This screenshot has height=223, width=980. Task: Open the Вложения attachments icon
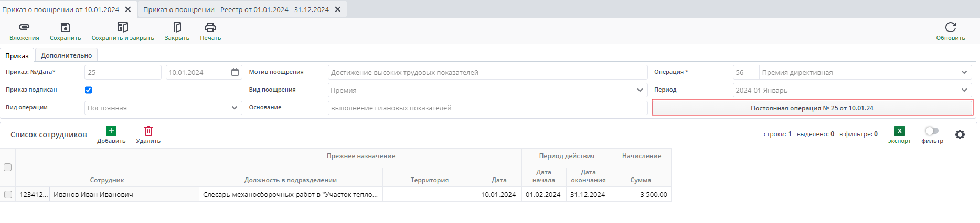tap(24, 27)
